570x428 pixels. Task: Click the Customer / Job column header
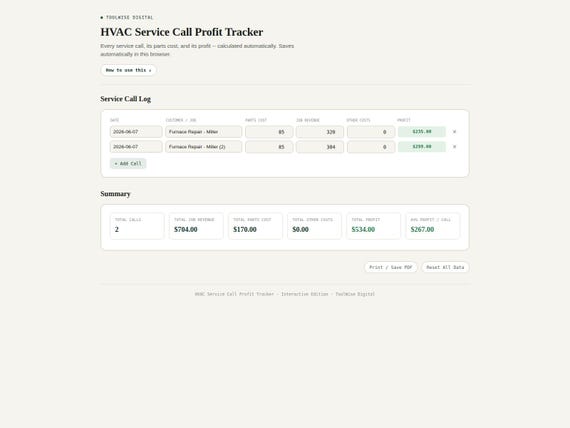pos(181,120)
